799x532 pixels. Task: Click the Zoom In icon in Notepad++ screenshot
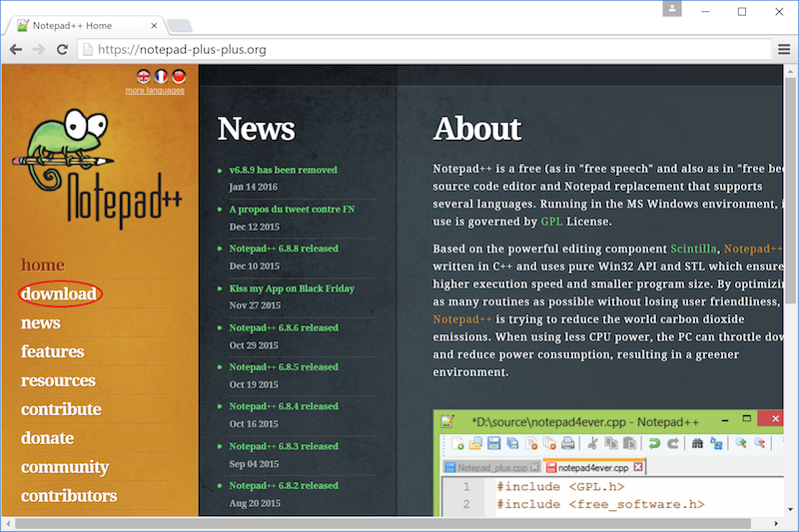[741, 443]
